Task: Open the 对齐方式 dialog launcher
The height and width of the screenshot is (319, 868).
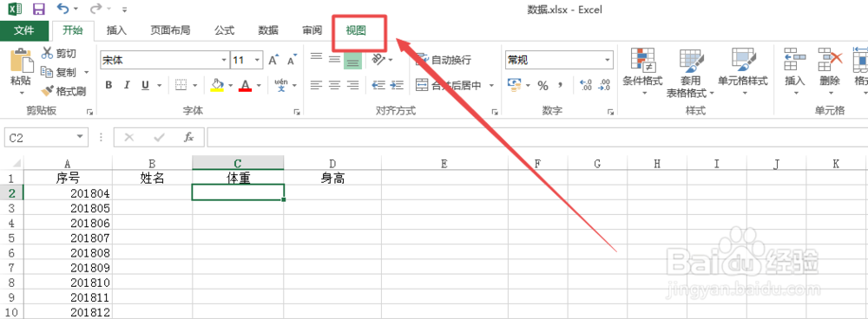Action: 494,112
